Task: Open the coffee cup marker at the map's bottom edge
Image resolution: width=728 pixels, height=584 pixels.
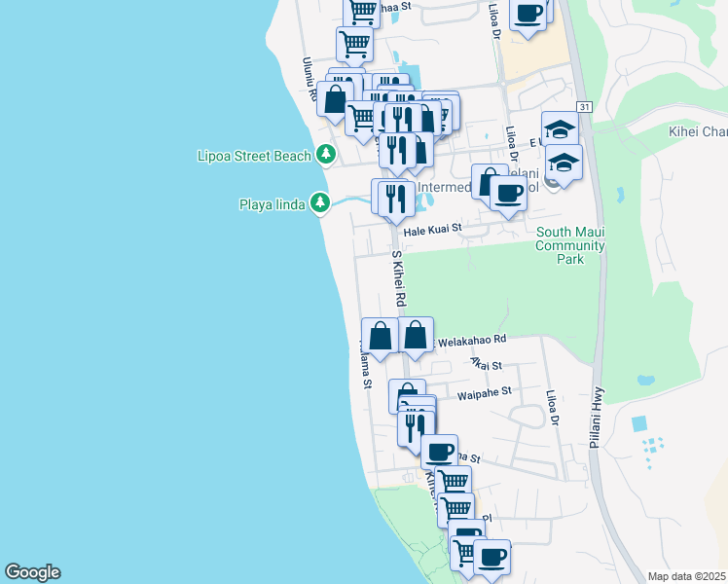Action: (x=492, y=559)
